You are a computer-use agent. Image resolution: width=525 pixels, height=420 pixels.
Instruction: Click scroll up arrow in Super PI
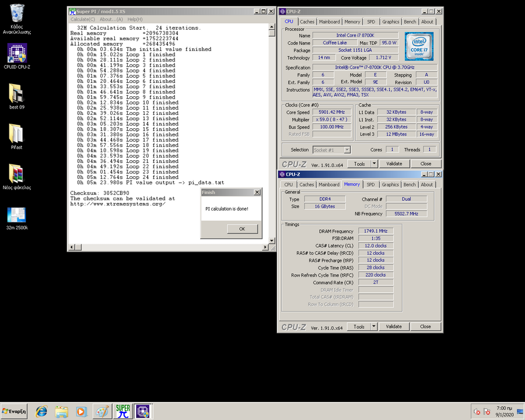[x=272, y=27]
